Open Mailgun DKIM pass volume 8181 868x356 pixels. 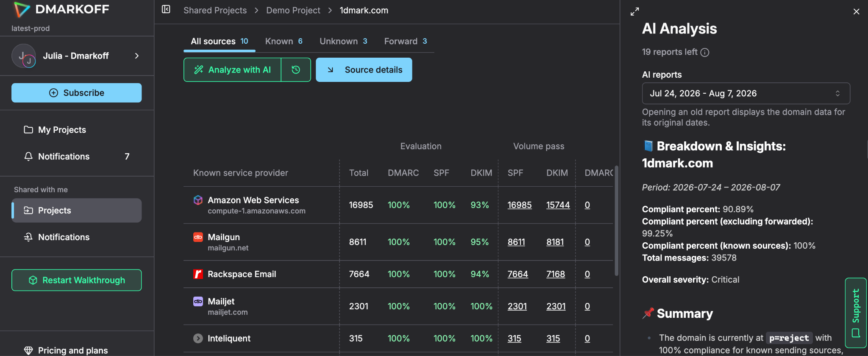[555, 242]
